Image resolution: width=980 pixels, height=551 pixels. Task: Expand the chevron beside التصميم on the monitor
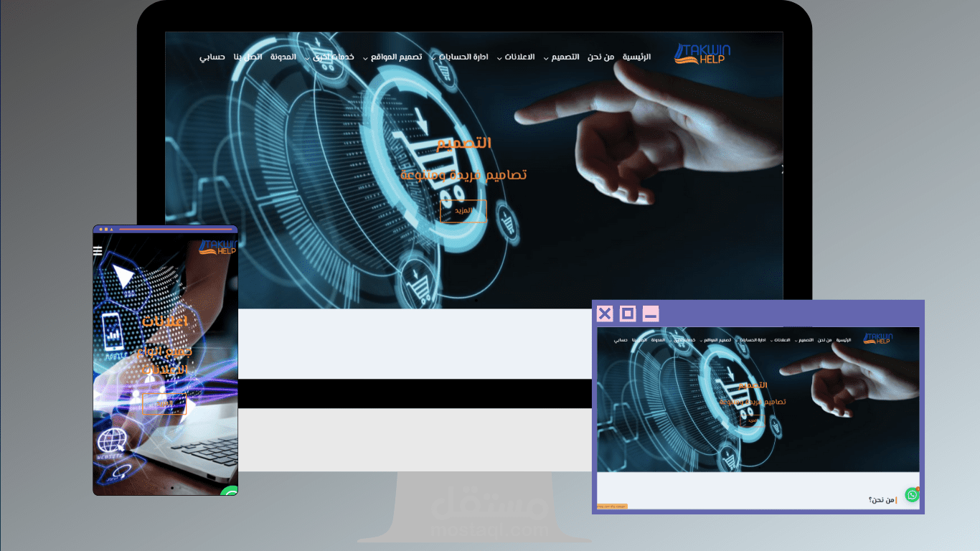[546, 58]
